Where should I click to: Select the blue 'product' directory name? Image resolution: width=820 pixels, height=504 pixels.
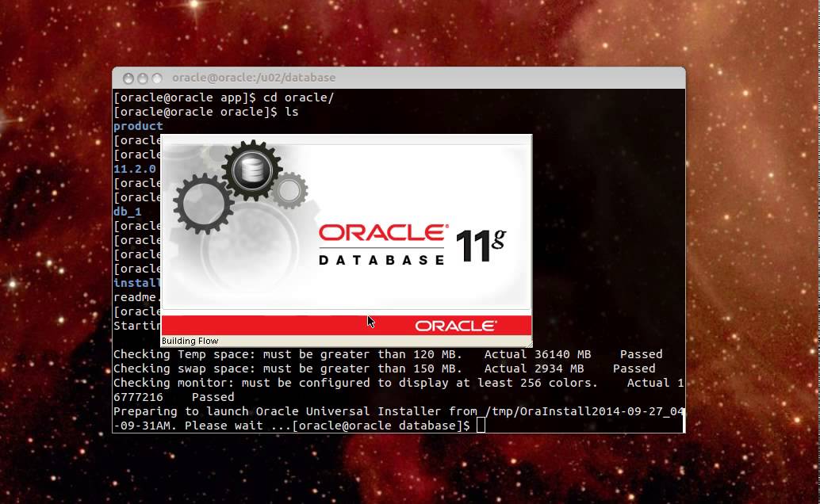pos(138,127)
